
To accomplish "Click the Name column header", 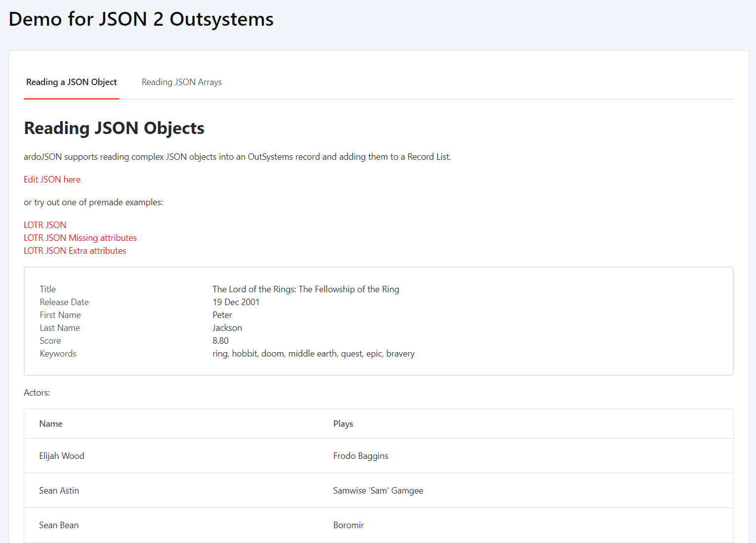I will point(51,423).
